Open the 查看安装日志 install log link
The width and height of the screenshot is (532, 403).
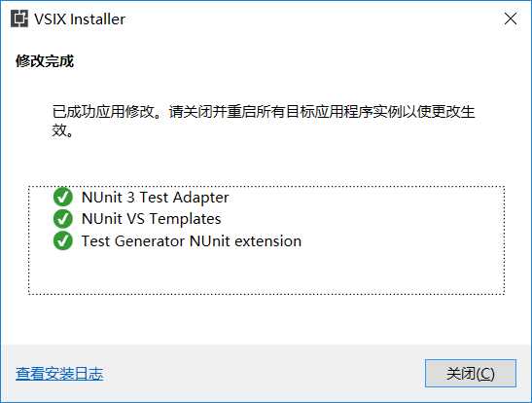[x=59, y=374]
